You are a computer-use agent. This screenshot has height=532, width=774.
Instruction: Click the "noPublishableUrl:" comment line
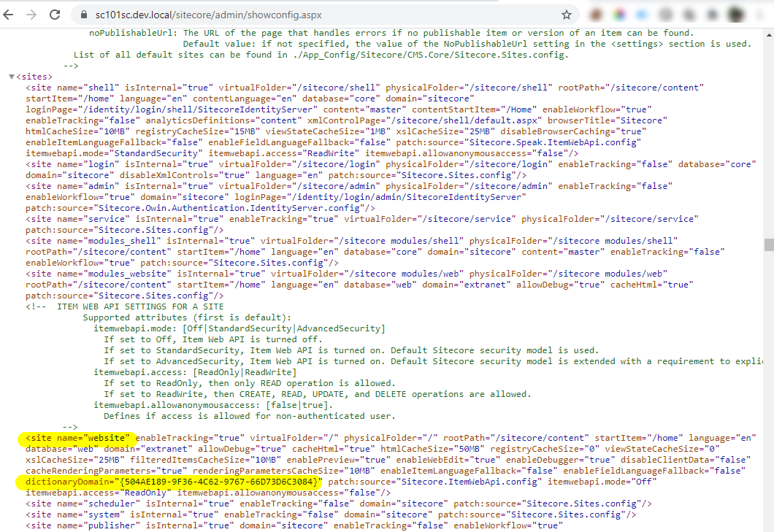[391, 33]
